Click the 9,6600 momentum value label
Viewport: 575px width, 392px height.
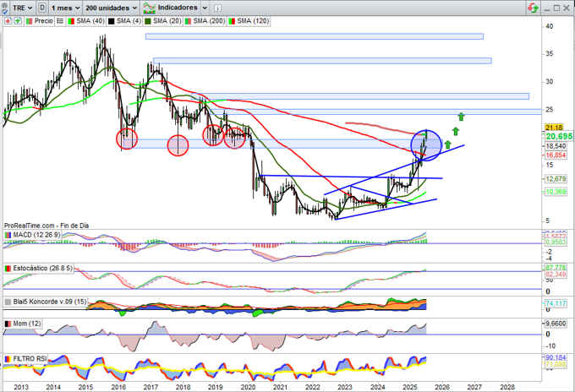click(556, 324)
